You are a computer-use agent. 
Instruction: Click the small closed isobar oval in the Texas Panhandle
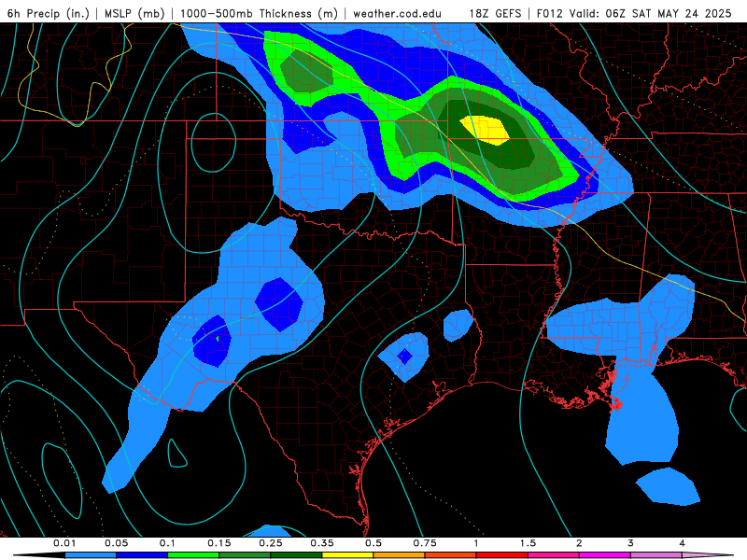click(214, 143)
